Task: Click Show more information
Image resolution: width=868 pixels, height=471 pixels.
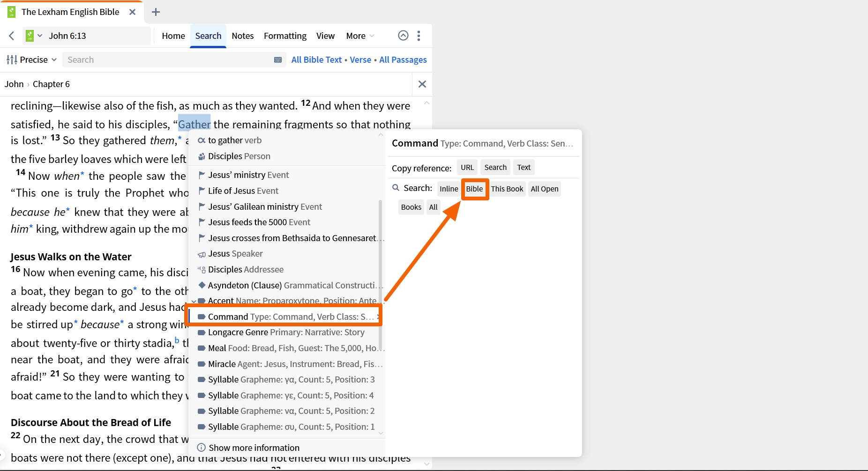Action: [x=248, y=448]
